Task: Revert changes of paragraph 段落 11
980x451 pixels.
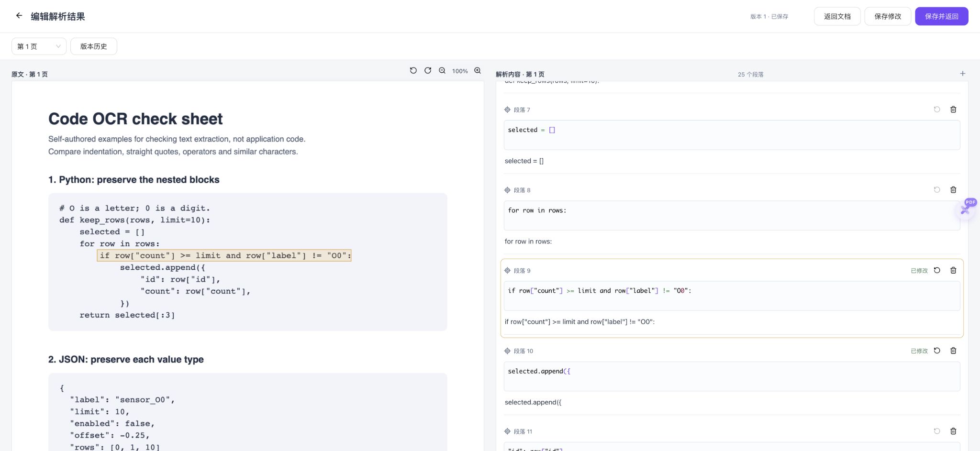Action: click(x=937, y=431)
